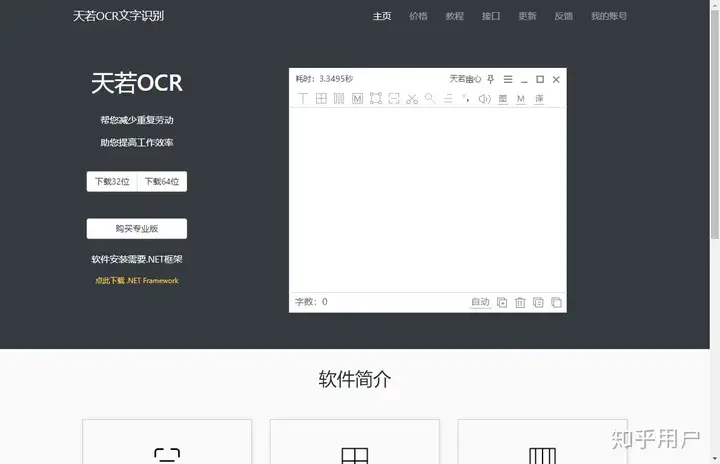The width and height of the screenshot is (720, 464).
Task: Select the rectangle region with handles icon
Action: coord(376,98)
